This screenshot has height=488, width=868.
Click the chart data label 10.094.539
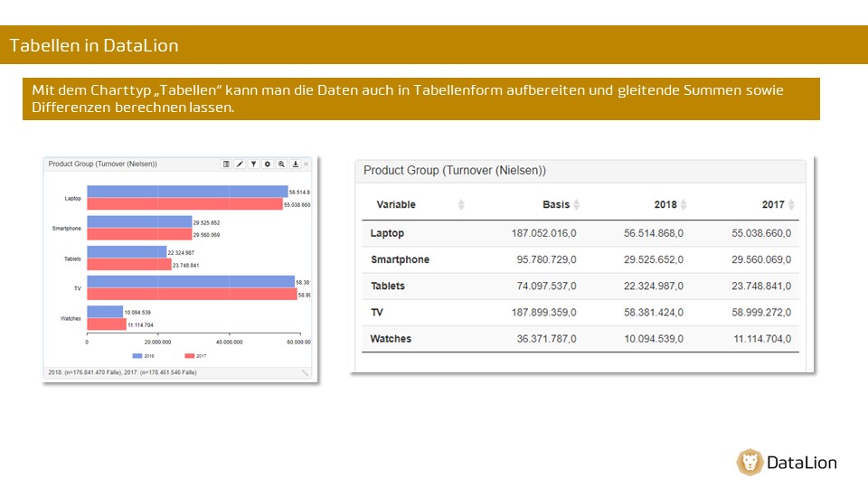pyautogui.click(x=137, y=313)
